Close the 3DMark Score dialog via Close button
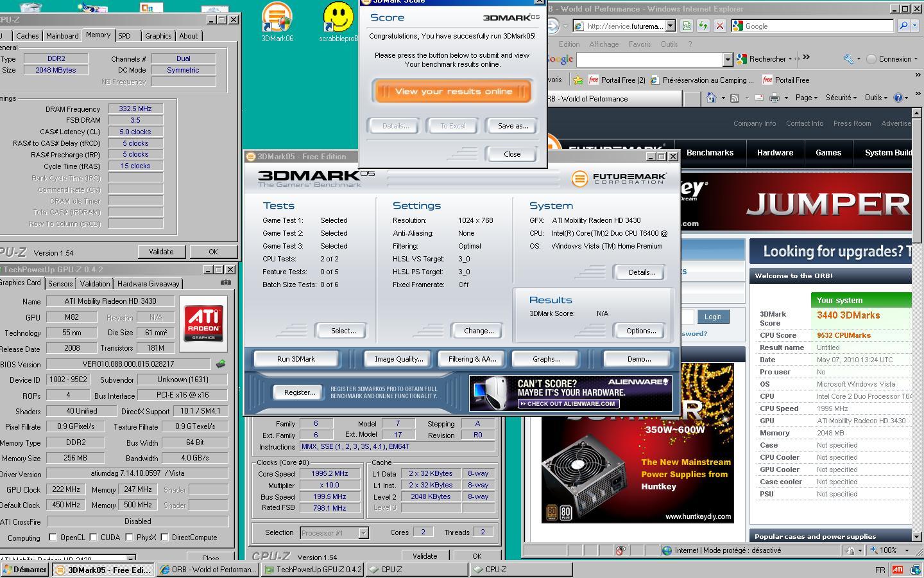 point(512,154)
